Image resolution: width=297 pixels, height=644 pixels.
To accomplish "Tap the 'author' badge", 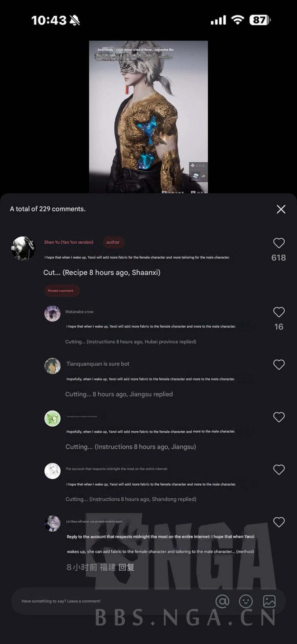I will tap(113, 242).
